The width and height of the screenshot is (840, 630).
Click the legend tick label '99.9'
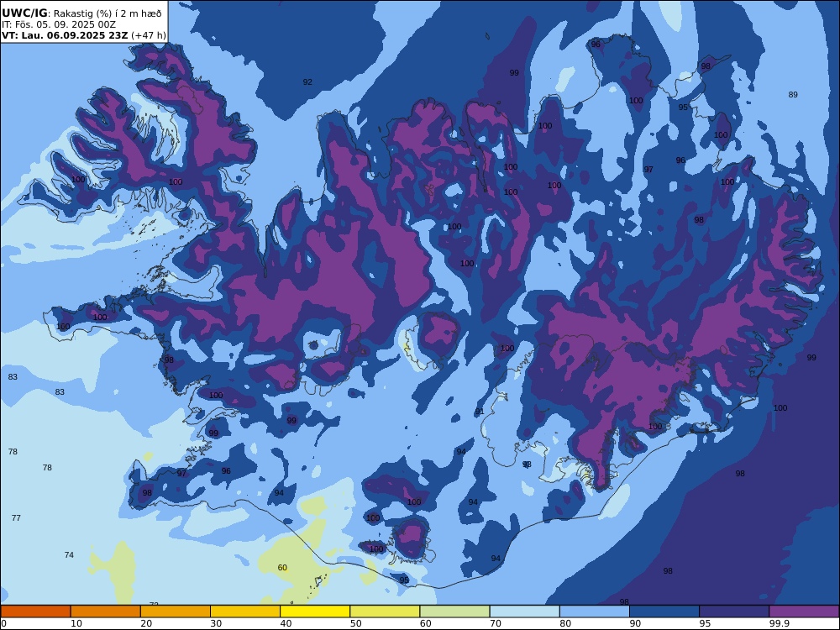[777, 623]
